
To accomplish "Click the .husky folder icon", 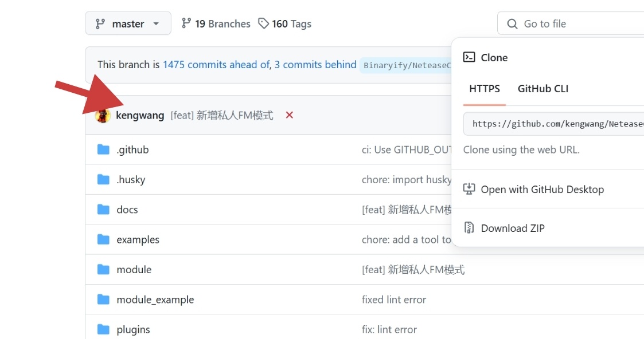I will pyautogui.click(x=103, y=180).
